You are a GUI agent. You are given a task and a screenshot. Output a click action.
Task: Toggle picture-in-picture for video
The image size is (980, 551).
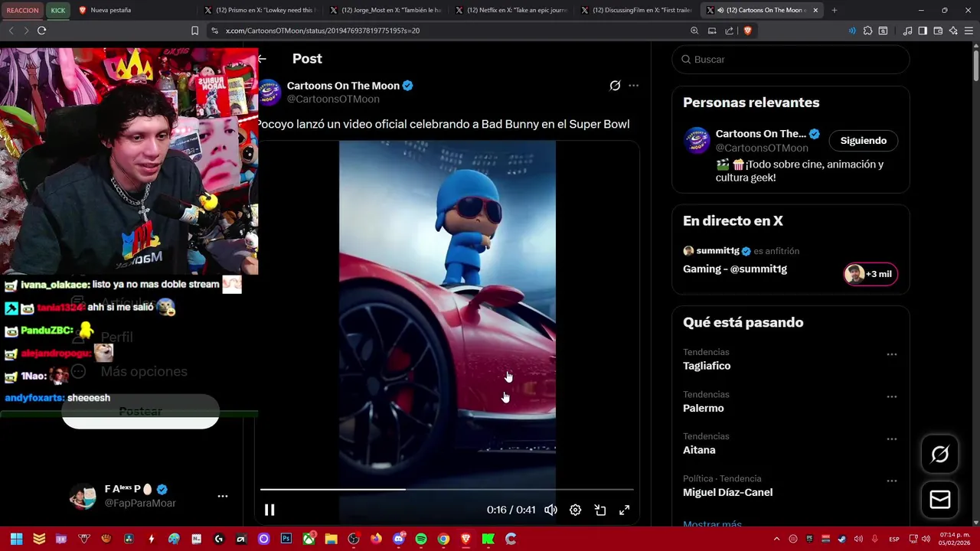coord(600,510)
